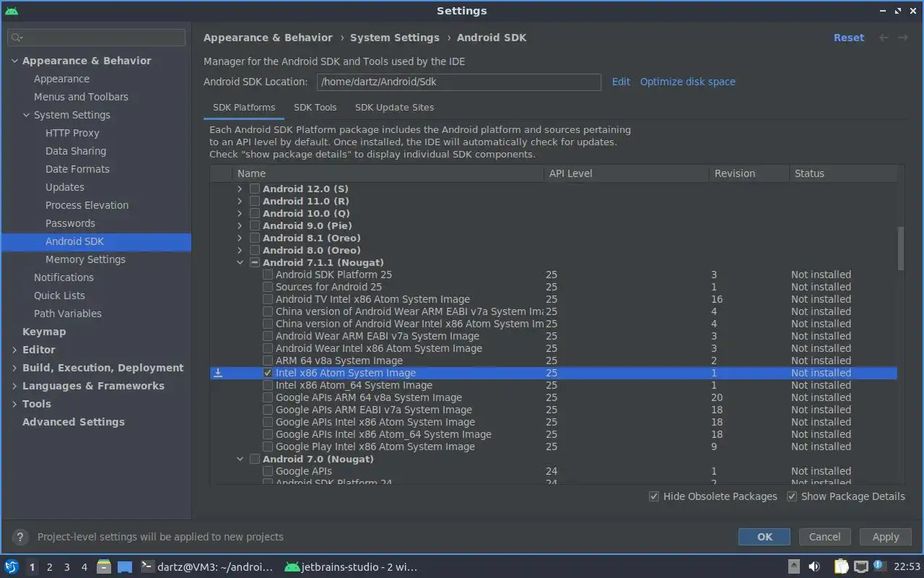Image resolution: width=924 pixels, height=578 pixels.
Task: Click the Cancel button
Action: point(824,537)
